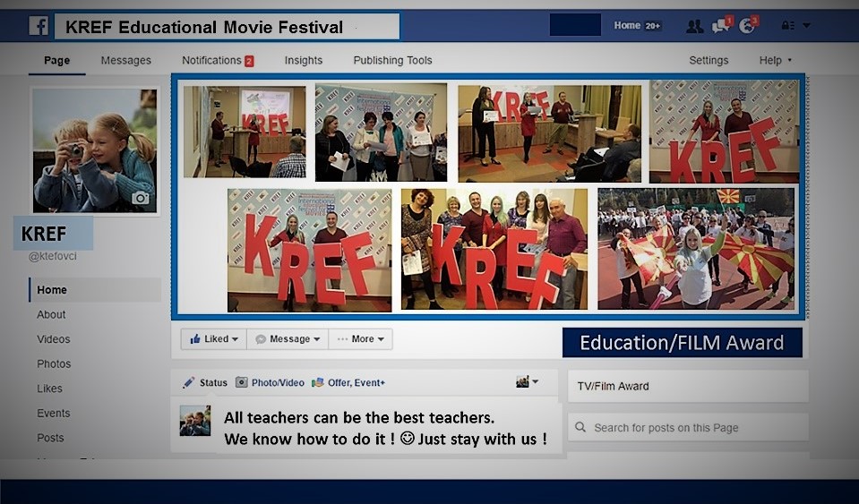Click the Status composer option
The image size is (859, 504).
pos(205,382)
